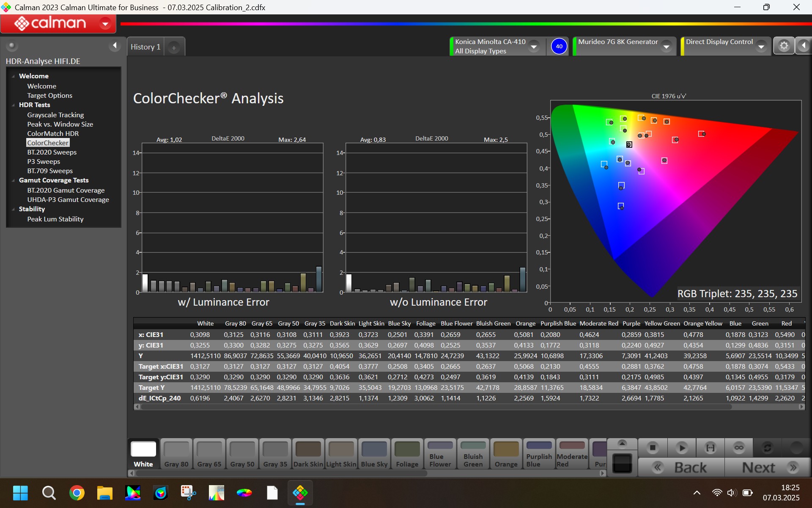
Task: Collapse the HDR Tests tree section
Action: click(x=14, y=105)
